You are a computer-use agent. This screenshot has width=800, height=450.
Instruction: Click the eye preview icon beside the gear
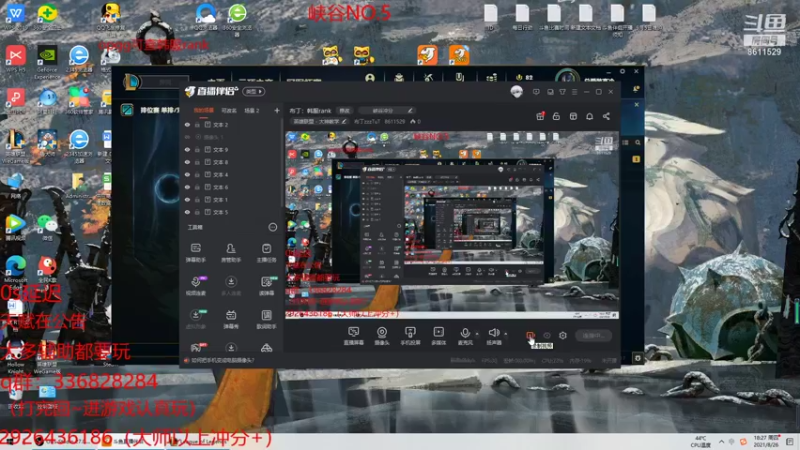click(547, 335)
